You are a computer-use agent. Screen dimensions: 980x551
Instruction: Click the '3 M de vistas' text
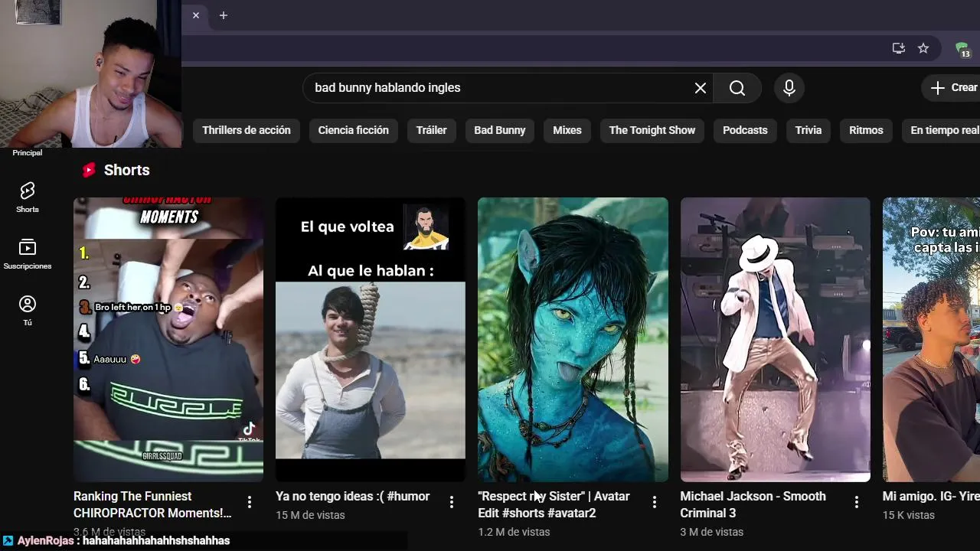coord(712,532)
